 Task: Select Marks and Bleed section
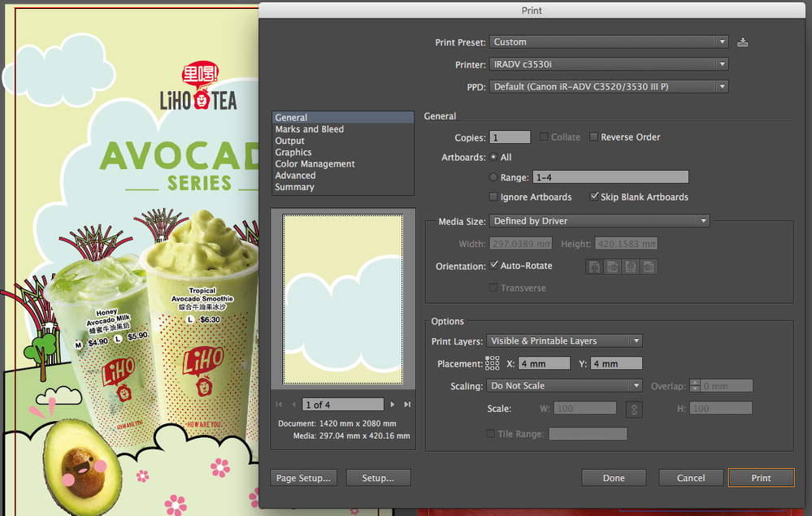pos(343,129)
